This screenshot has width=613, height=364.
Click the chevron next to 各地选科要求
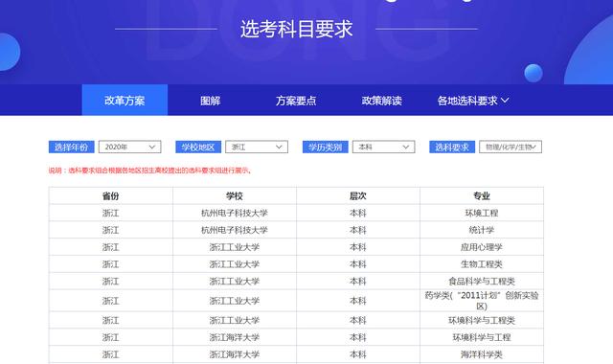tap(505, 100)
